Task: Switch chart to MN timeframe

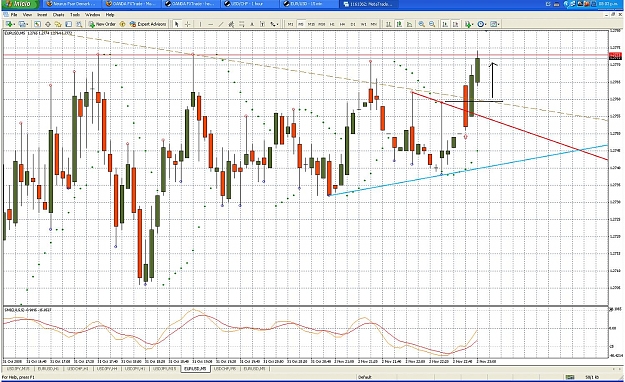Action: pyautogui.click(x=373, y=24)
